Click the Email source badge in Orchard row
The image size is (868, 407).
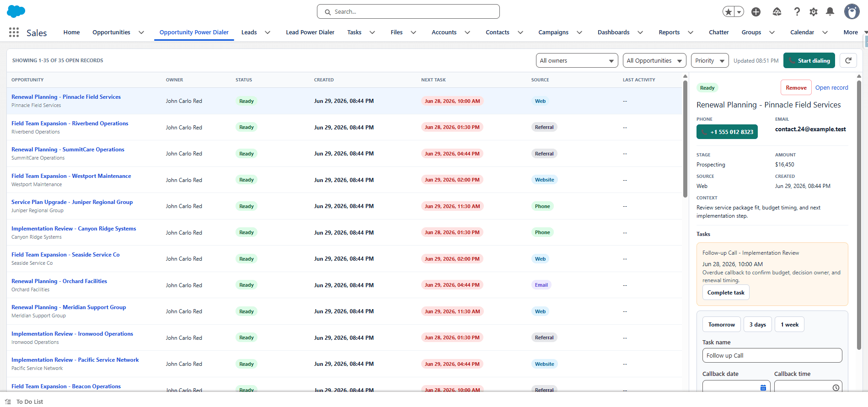pos(541,285)
